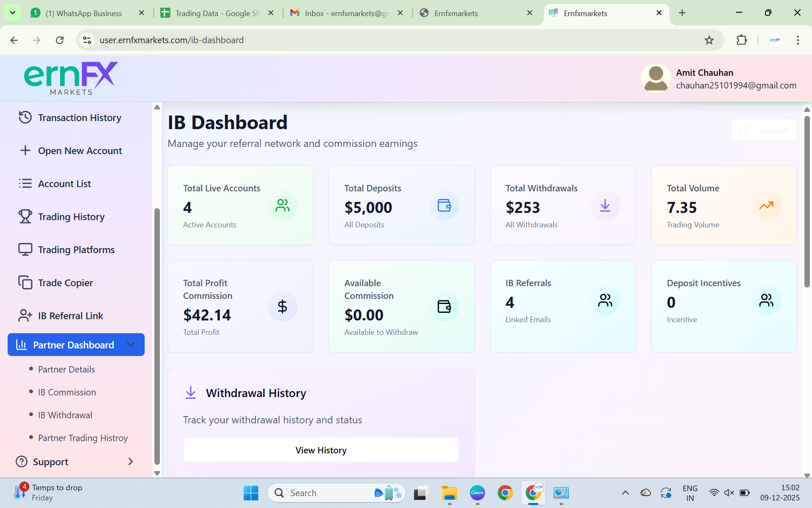The image size is (812, 508).
Task: Open the Chrome tab search dropdown
Action: 13,13
